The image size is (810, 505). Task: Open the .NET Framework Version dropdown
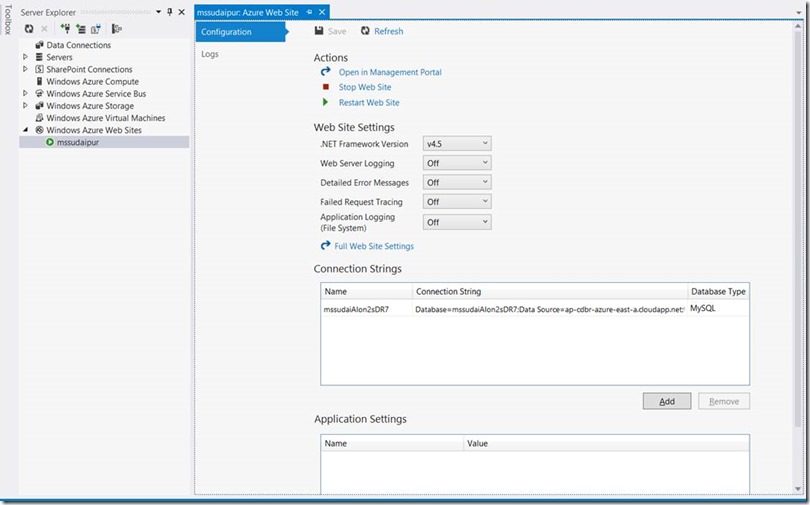pyautogui.click(x=457, y=144)
